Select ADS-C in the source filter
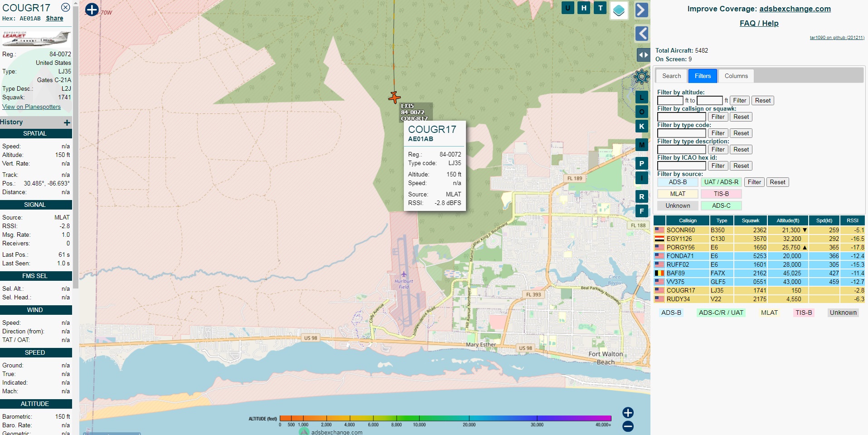Viewport: 868px width, 435px height. (x=721, y=206)
